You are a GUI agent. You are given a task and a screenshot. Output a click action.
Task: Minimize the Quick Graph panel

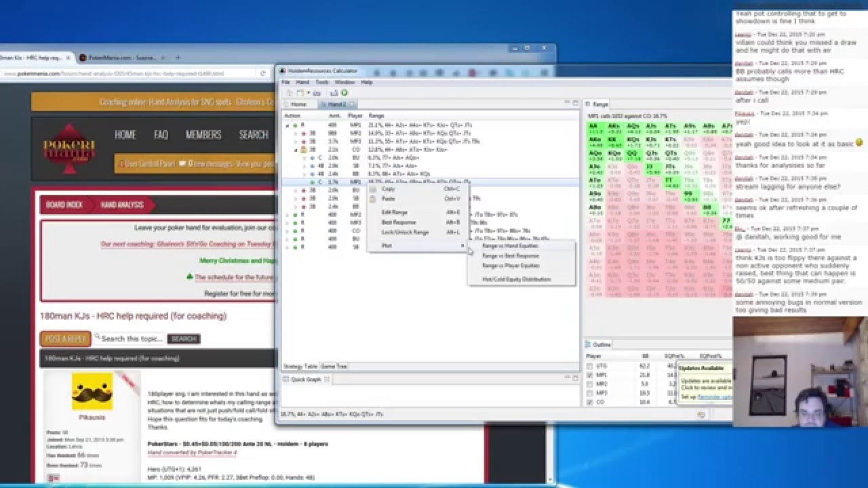(x=567, y=378)
